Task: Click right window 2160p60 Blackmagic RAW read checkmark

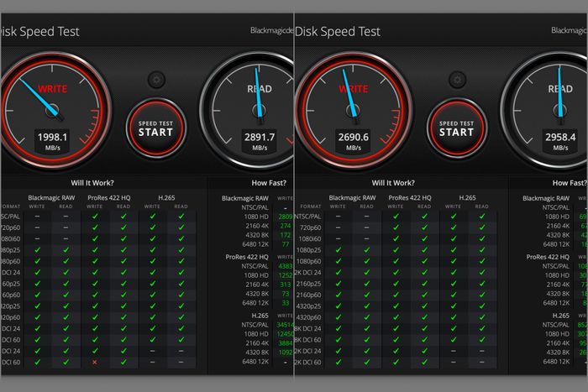Action: 367,295
